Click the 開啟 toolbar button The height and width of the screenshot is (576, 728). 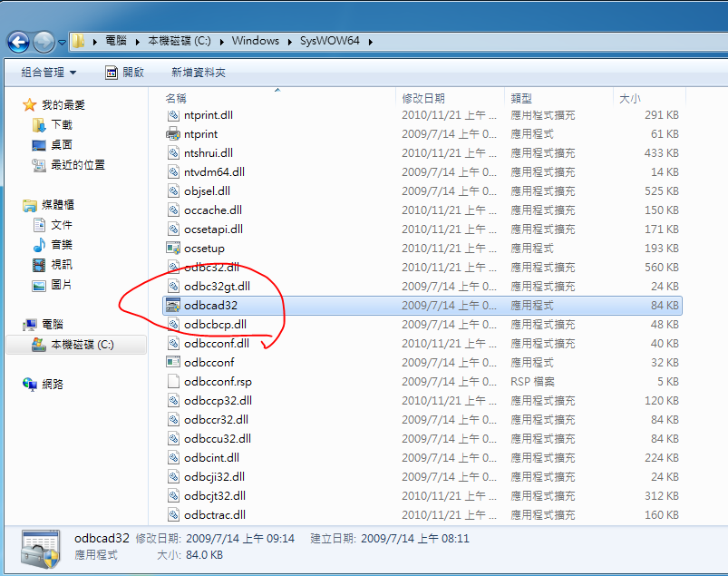tap(125, 73)
